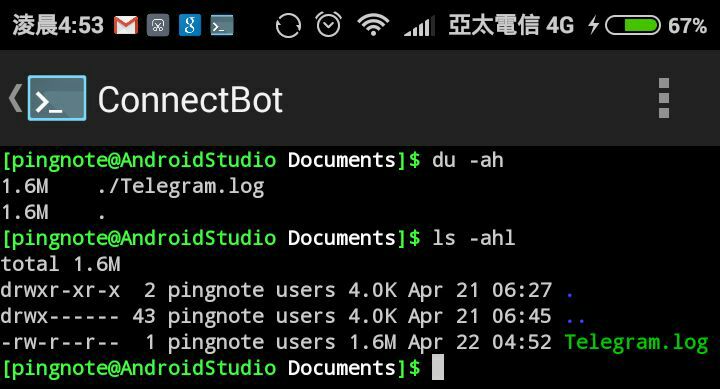Tap the 'total 1.6M' line

coord(60,265)
